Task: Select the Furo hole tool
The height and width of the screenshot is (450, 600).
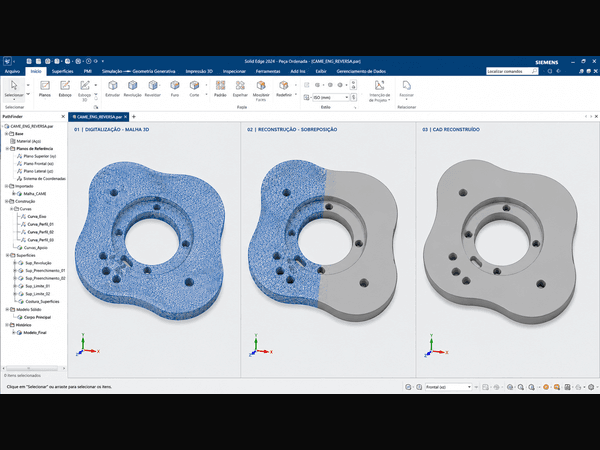Action: [175, 88]
